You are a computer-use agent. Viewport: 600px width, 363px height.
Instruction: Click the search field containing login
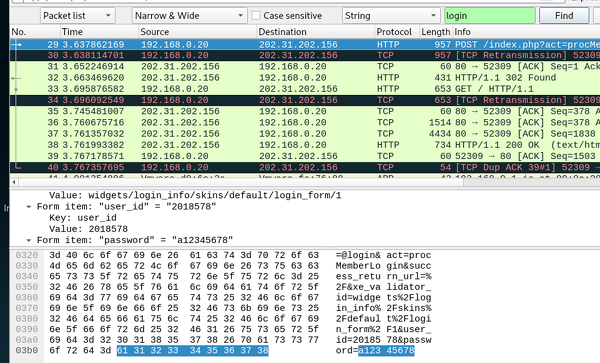click(490, 16)
